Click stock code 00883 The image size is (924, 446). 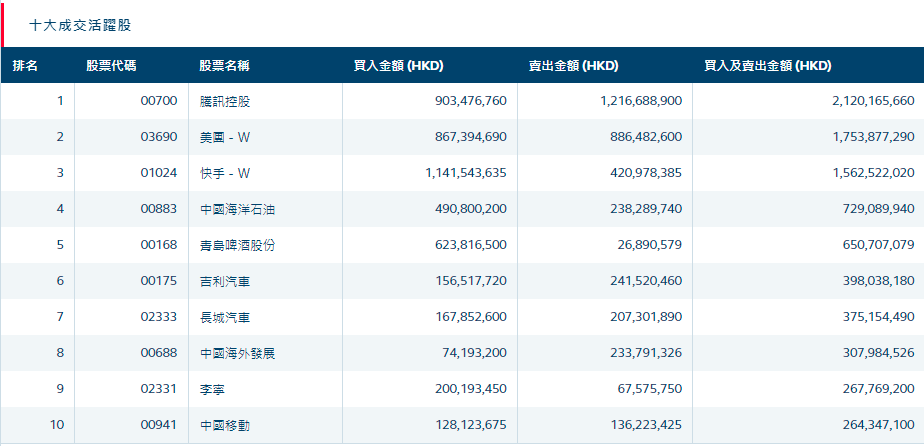tap(159, 209)
